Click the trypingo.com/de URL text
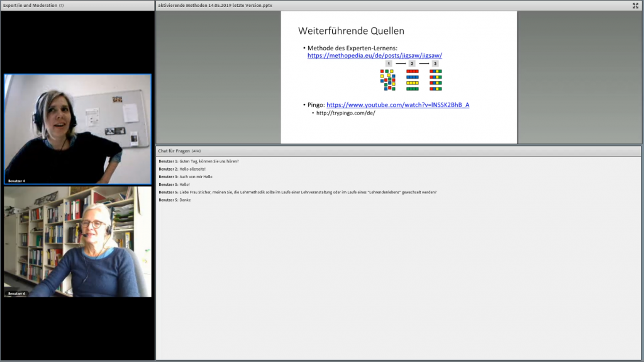644x362 pixels. (345, 113)
